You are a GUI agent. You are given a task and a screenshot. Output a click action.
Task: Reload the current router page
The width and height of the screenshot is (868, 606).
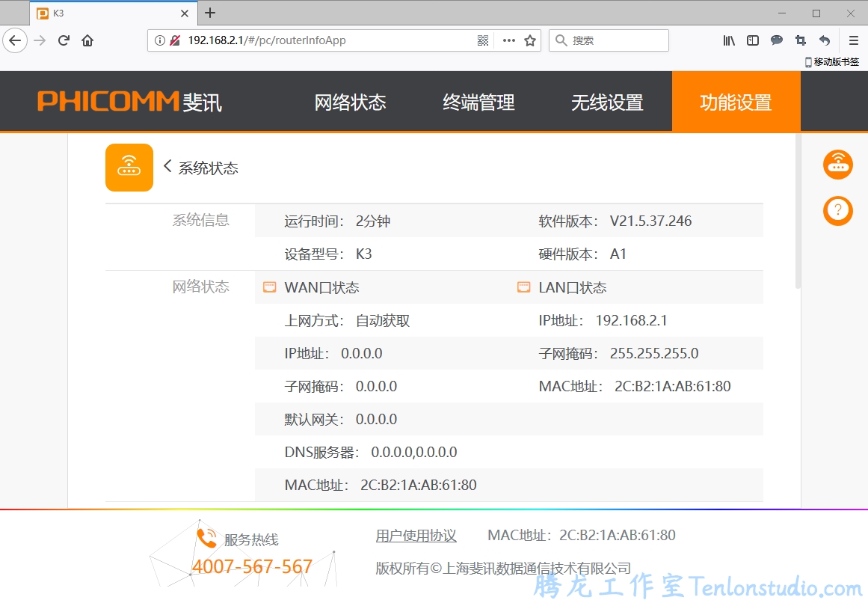coord(64,40)
